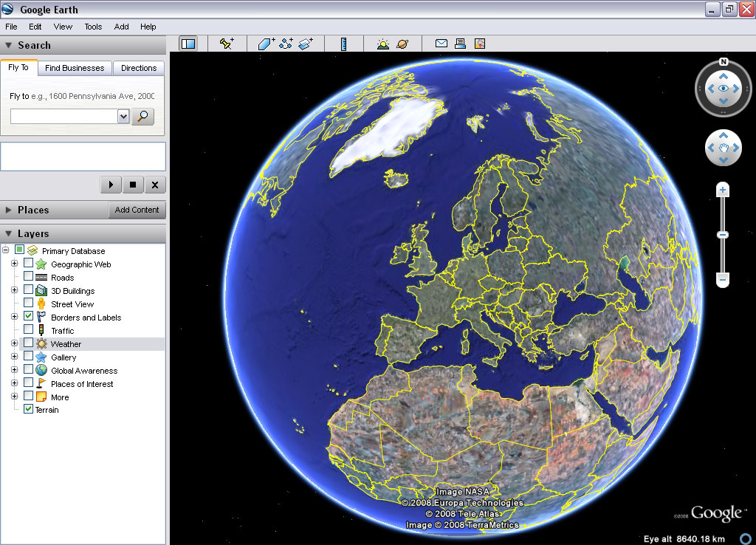Click the Fly to text input field
This screenshot has width=756, height=545.
click(64, 116)
